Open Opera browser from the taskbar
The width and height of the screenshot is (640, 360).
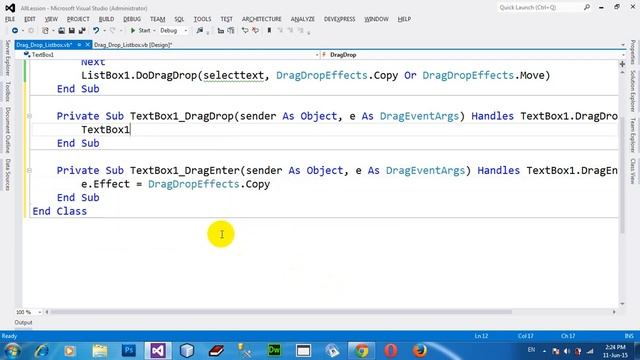391,350
